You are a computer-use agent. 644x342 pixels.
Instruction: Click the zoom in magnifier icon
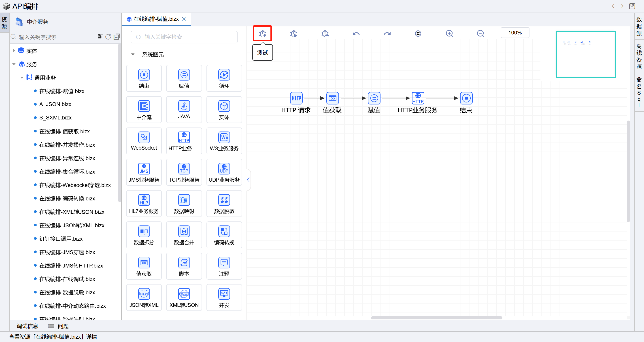pyautogui.click(x=449, y=34)
